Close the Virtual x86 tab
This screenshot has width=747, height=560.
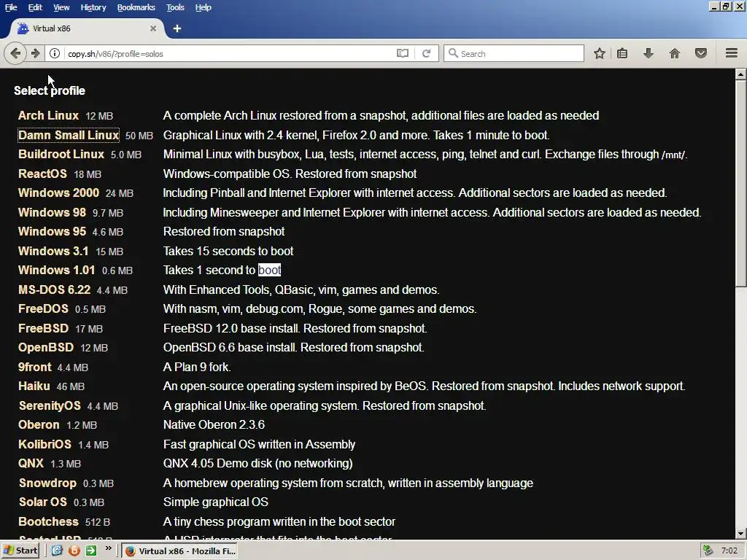(153, 28)
